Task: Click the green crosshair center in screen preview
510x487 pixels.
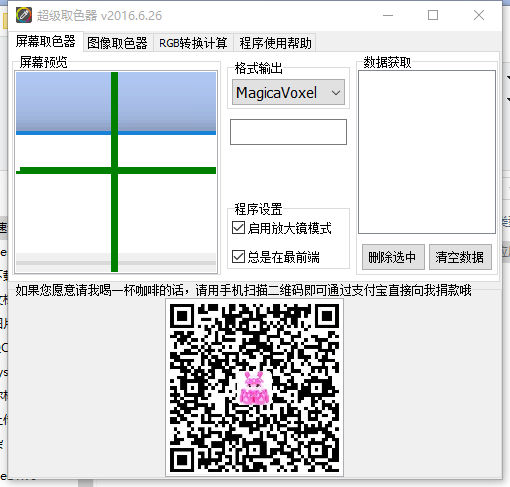Action: pos(114,170)
